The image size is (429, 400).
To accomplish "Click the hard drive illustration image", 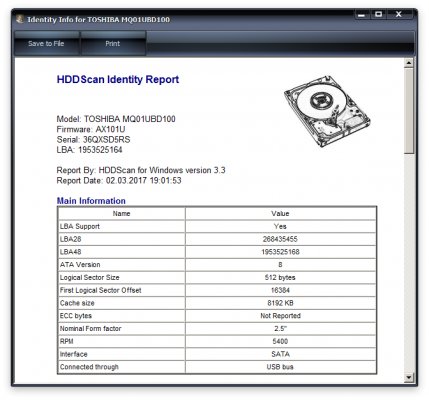I will (327, 111).
